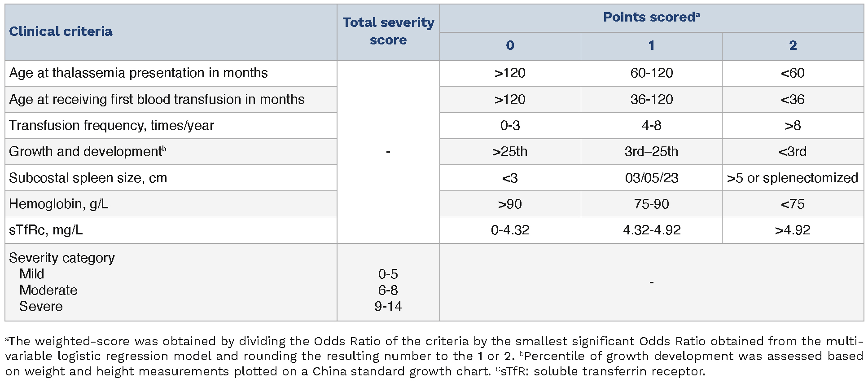Click the 'Clinical criteria' column header
Image resolution: width=868 pixels, height=383 pixels.
(61, 31)
